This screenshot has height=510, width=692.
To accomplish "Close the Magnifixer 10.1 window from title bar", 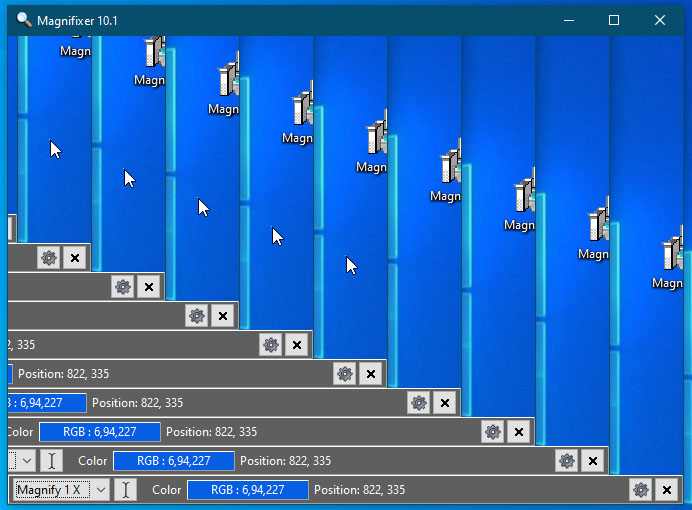I will [x=660, y=20].
